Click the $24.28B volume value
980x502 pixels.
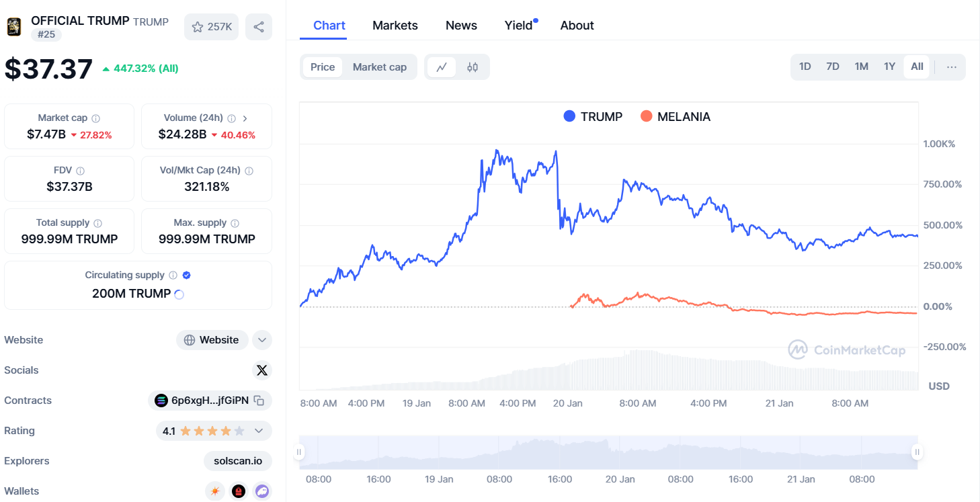pos(182,134)
